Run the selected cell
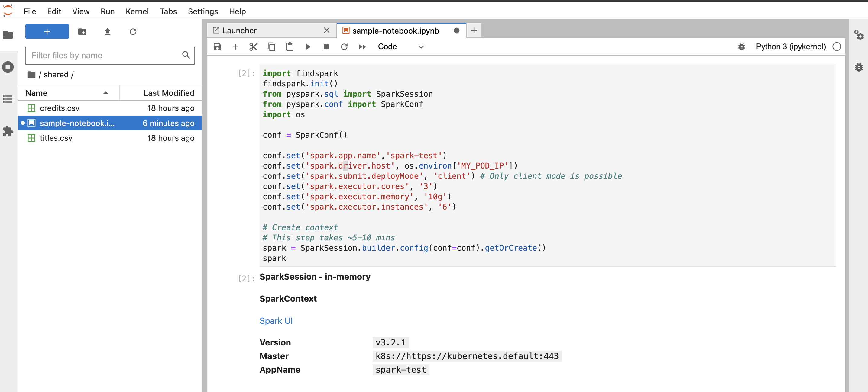The height and width of the screenshot is (392, 868). pos(308,47)
